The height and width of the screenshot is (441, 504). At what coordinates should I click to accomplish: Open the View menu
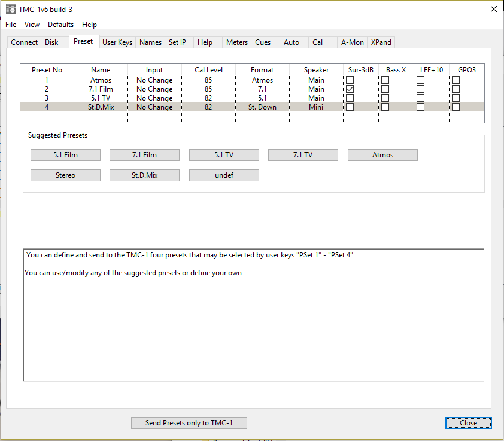click(x=32, y=25)
